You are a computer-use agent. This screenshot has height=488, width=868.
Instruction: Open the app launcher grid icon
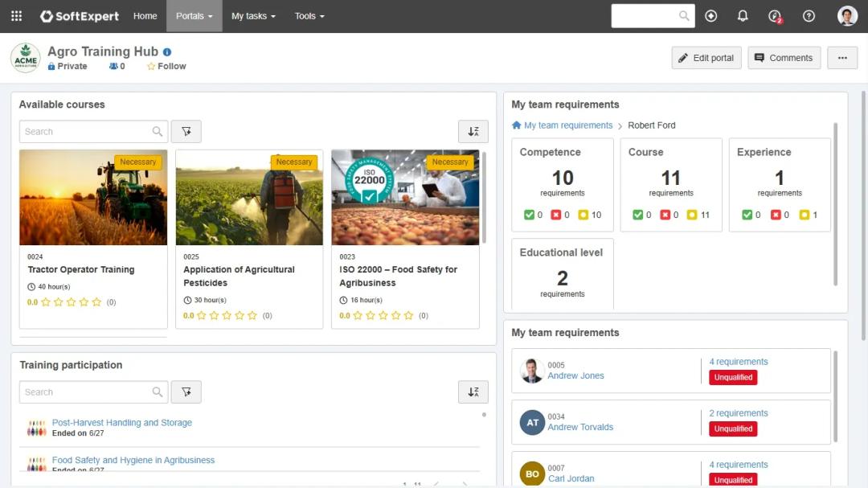[16, 16]
